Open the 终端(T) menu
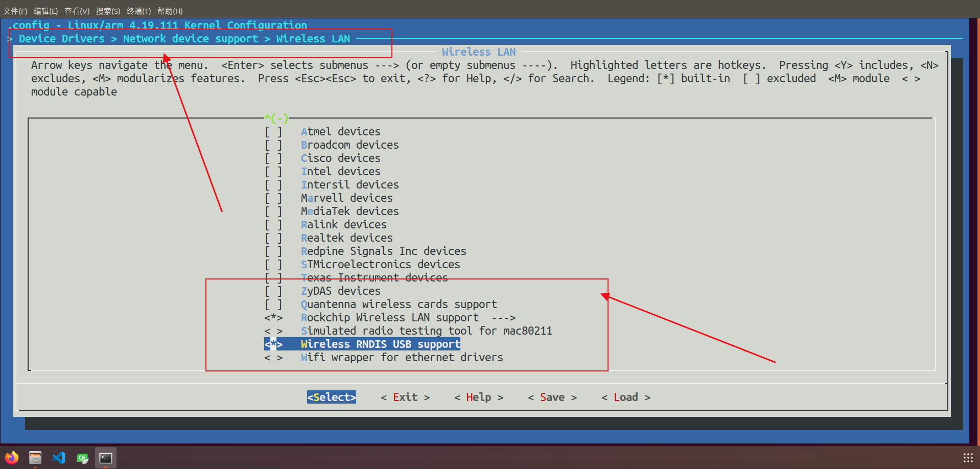Screen dimensions: 980x469 click(139, 11)
